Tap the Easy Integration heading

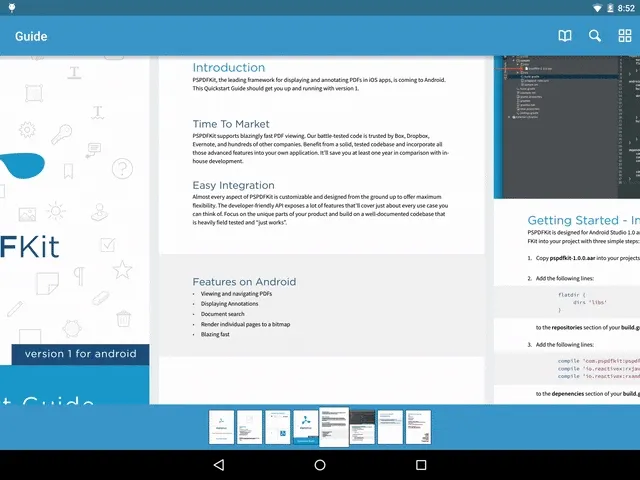233,185
